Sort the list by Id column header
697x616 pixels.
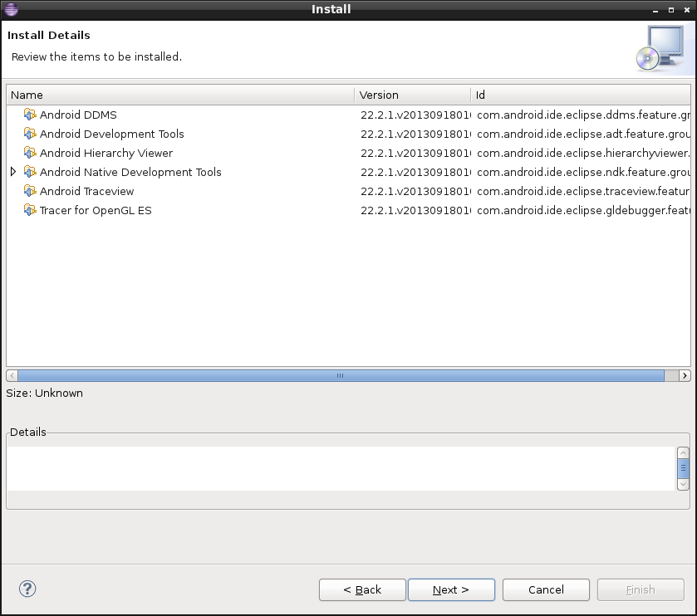(x=580, y=95)
